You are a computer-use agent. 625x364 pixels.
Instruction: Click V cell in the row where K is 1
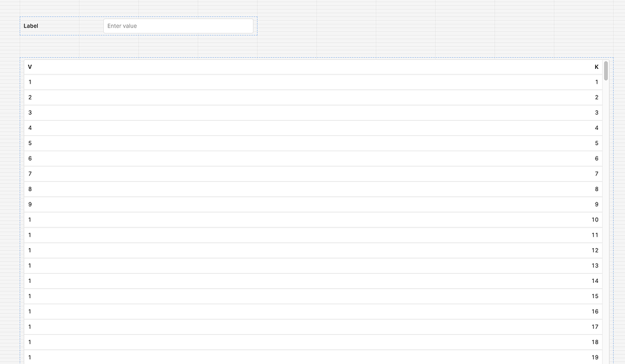click(x=30, y=82)
